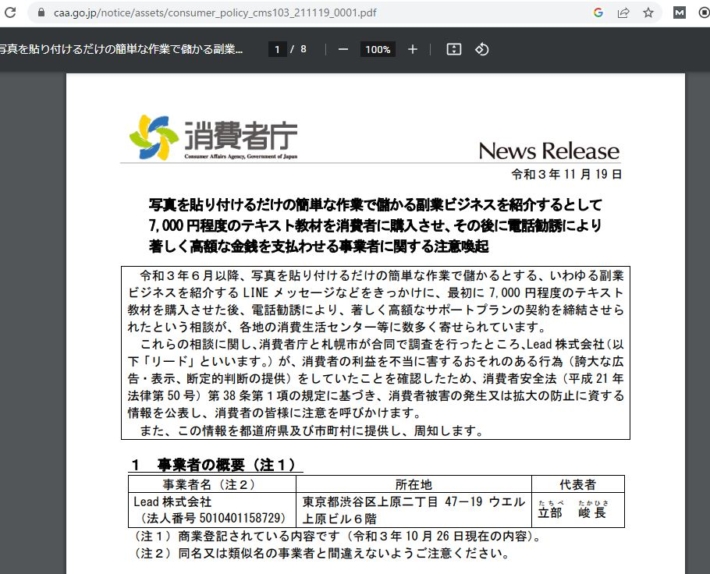Click corporate number 5010401158729
The image size is (710, 574).
(242, 518)
